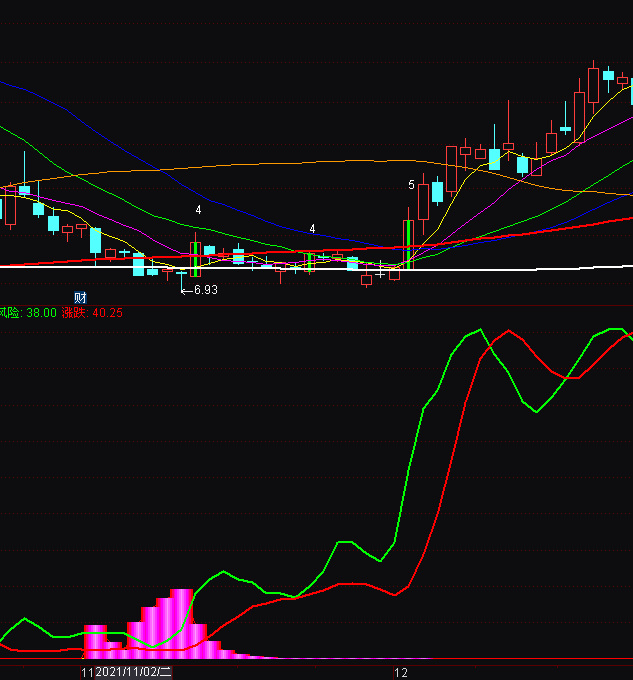Screen dimensions: 633x680
Task: Click the right number 4 signal marker
Action: tap(312, 229)
